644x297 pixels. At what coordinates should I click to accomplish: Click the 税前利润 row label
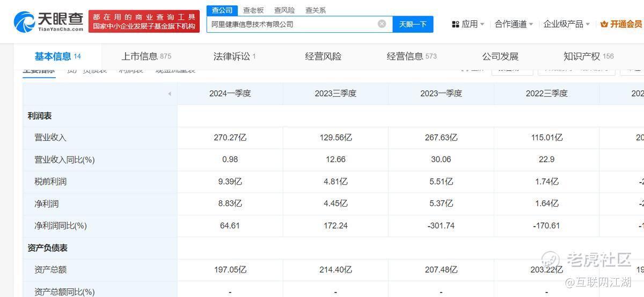(50, 182)
